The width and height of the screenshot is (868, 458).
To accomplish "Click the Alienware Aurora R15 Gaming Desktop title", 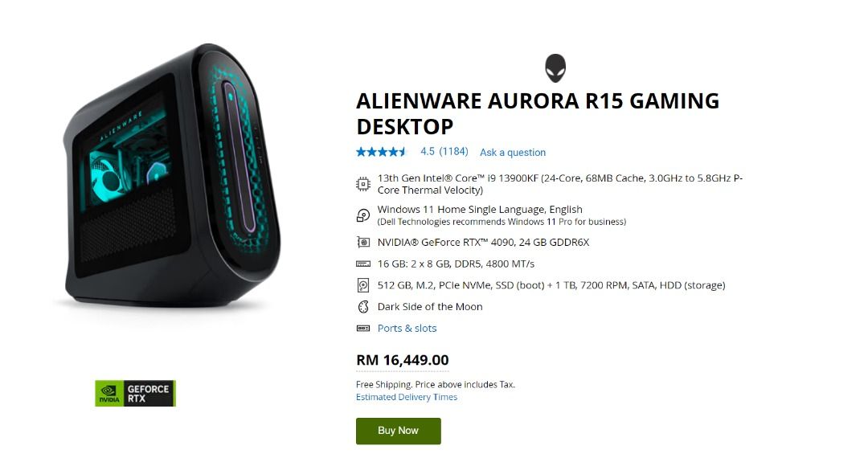I will [538, 114].
